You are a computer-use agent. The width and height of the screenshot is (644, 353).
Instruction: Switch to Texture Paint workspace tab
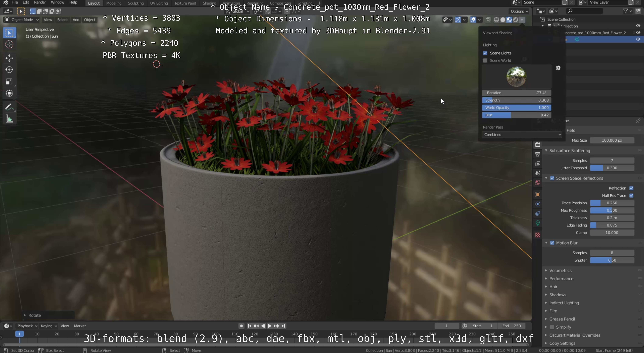pos(185,3)
